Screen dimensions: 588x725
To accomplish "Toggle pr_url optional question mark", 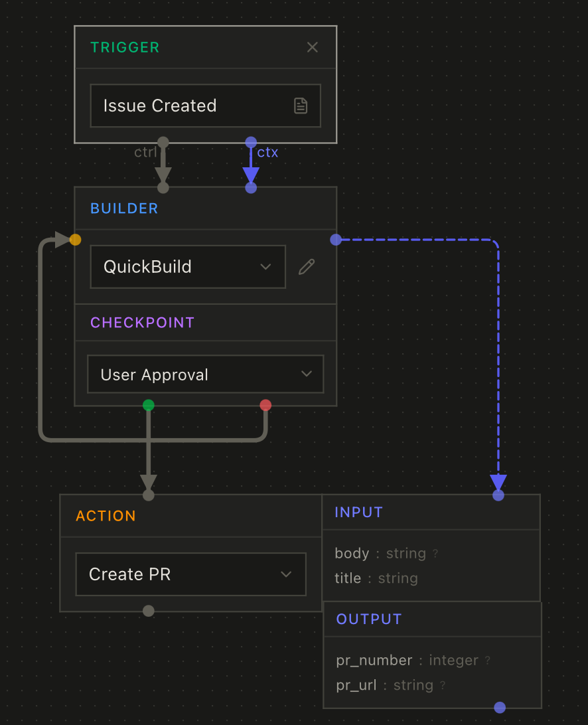I will [442, 685].
